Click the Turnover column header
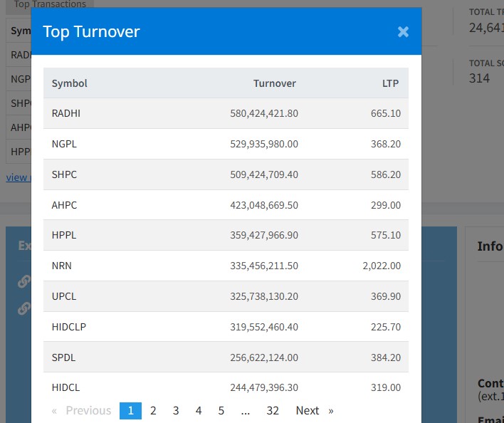 [x=274, y=83]
